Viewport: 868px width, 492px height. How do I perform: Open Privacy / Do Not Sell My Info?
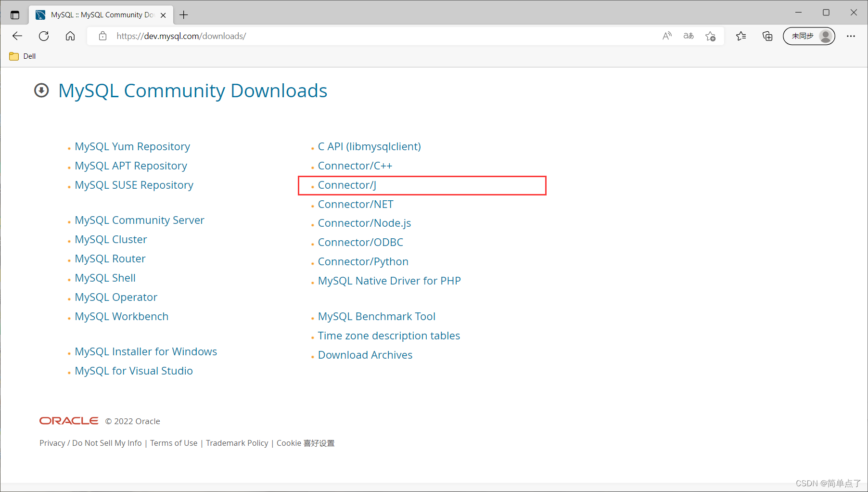[90, 443]
